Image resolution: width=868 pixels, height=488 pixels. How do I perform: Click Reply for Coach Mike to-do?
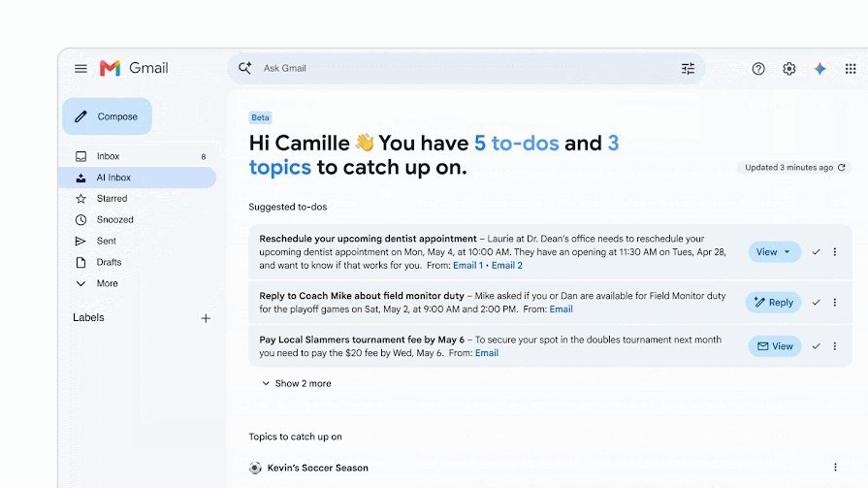pos(773,303)
